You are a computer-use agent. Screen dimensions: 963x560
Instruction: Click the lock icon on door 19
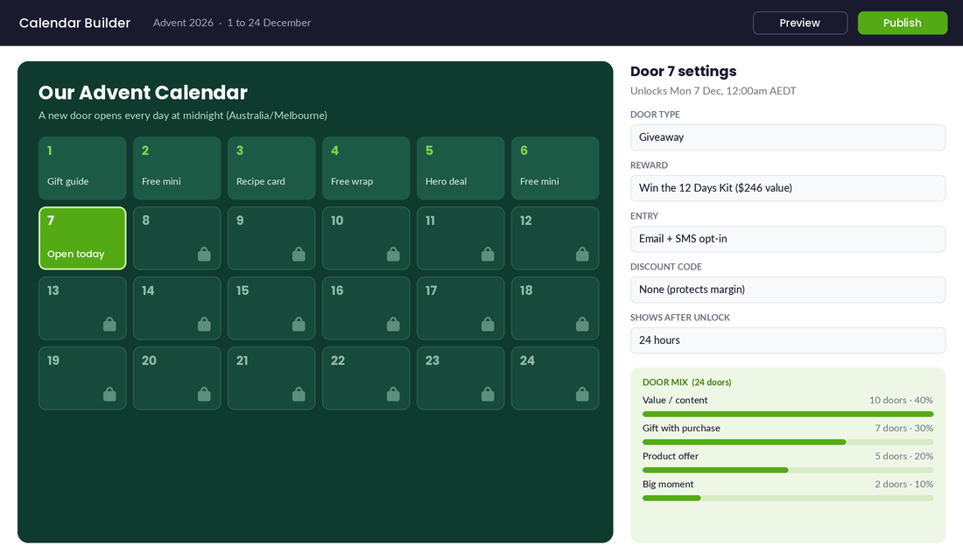[x=109, y=394]
